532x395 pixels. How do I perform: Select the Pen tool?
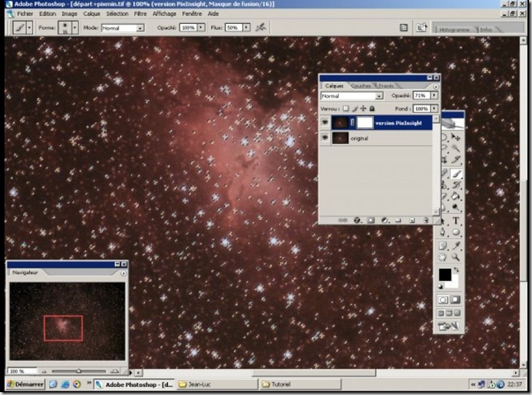443,232
